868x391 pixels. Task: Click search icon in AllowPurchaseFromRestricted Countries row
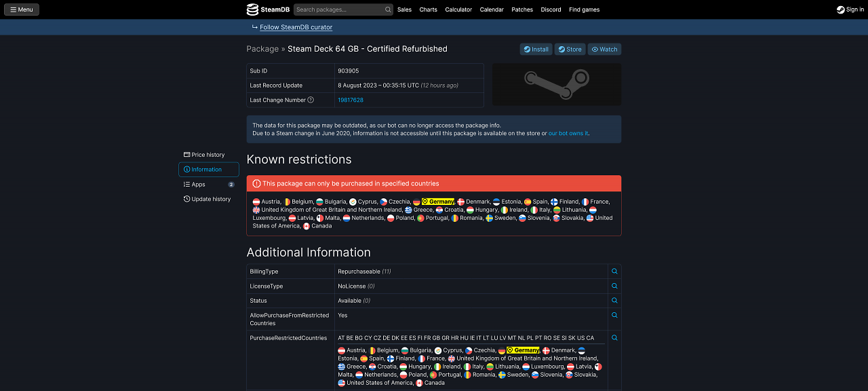click(x=614, y=315)
